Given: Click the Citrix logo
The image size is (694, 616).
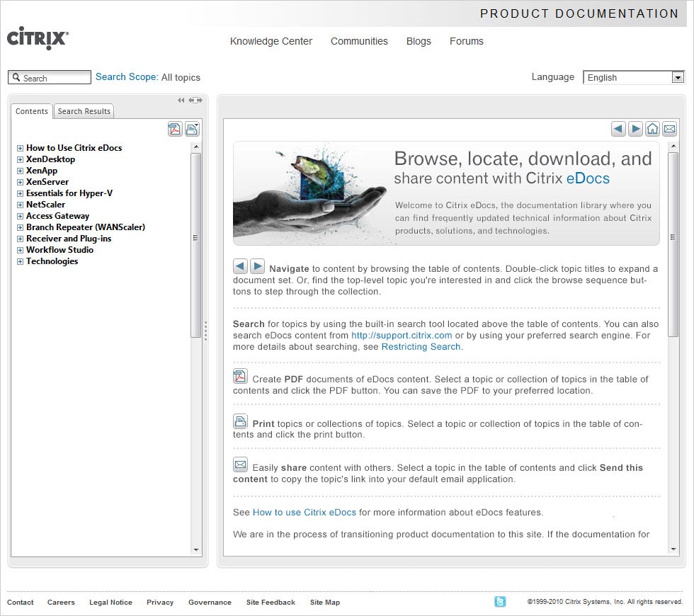Looking at the screenshot, I should pyautogui.click(x=38, y=38).
